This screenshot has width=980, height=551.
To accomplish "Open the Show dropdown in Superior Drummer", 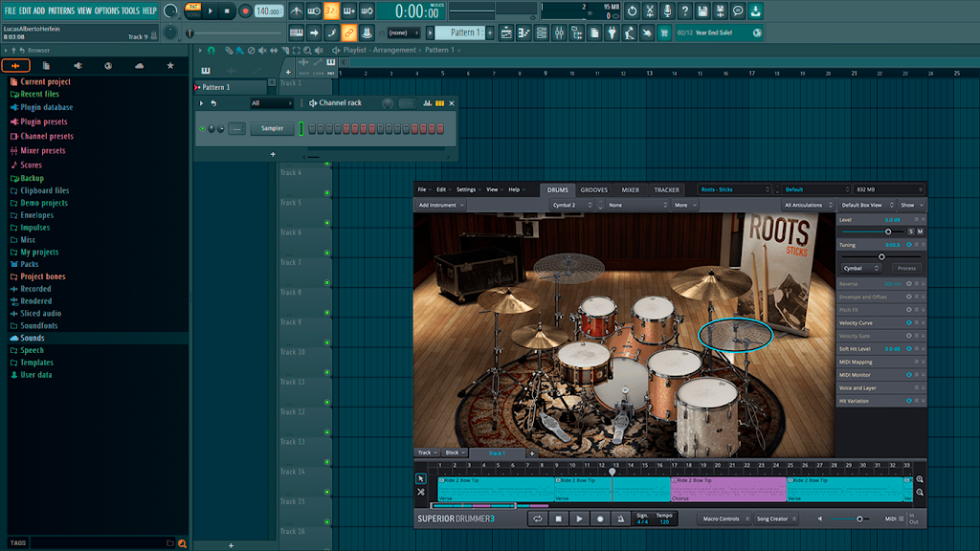I will [912, 205].
